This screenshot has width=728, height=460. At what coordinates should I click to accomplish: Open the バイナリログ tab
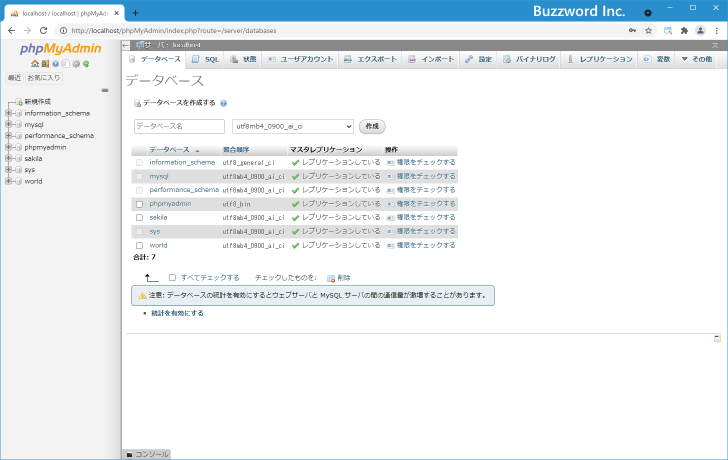[529, 59]
